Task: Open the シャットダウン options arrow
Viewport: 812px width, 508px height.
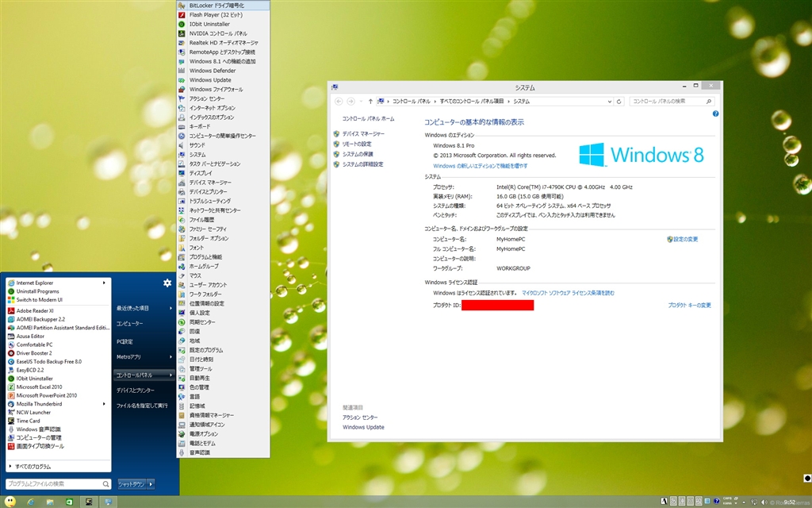Action: [151, 484]
